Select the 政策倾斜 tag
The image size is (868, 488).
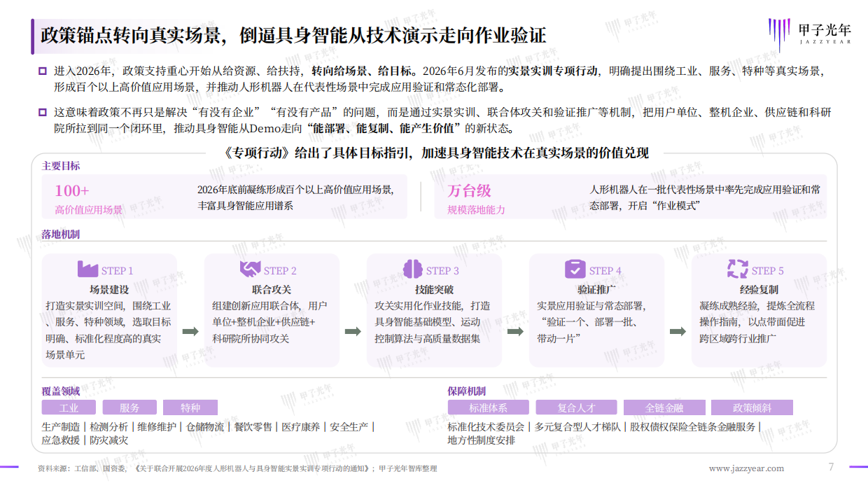[752, 407]
